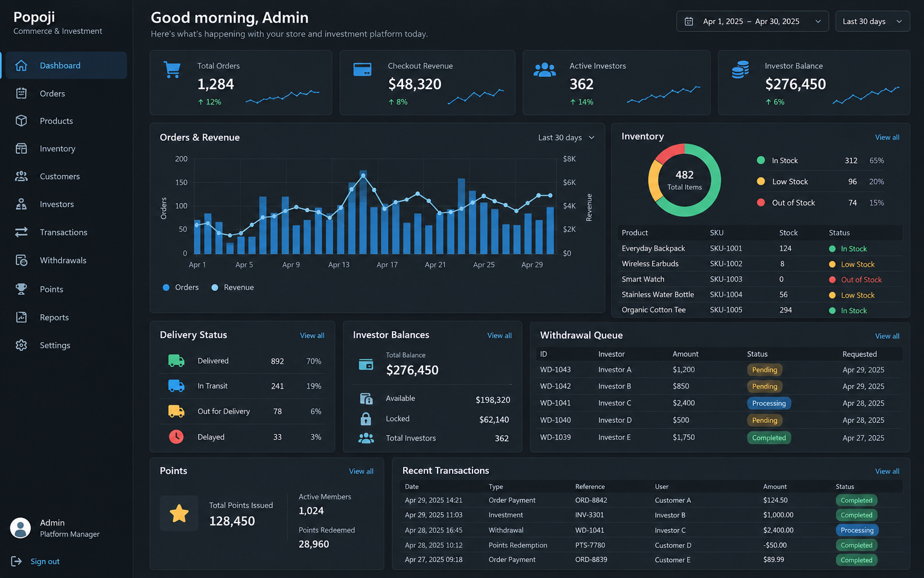The image size is (924, 578).
Task: Click View all in Points panel
Action: [361, 471]
